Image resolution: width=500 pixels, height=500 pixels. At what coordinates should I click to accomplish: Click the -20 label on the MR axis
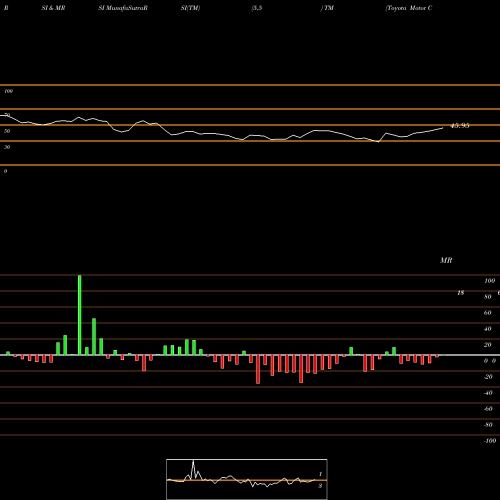pos(488,377)
